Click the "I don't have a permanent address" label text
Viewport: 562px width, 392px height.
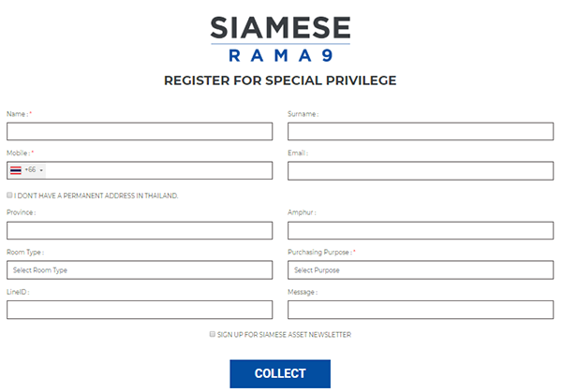click(x=96, y=196)
